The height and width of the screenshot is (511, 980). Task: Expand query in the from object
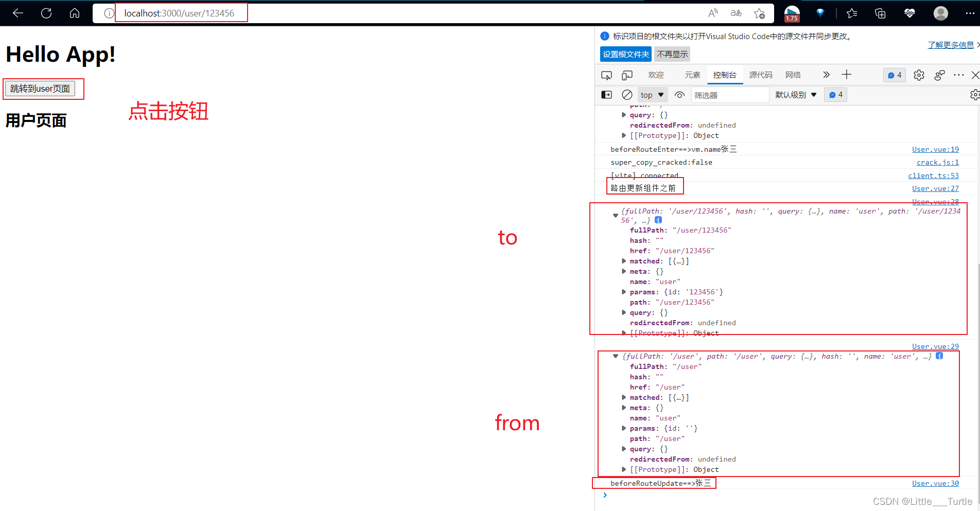(624, 449)
